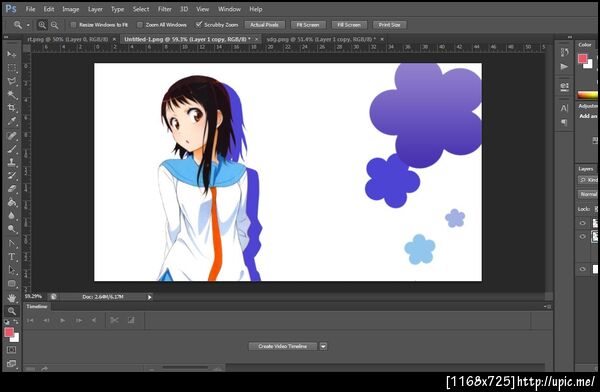Click the Quick Mask mode icon
This screenshot has width=600, height=392.
[x=11, y=350]
